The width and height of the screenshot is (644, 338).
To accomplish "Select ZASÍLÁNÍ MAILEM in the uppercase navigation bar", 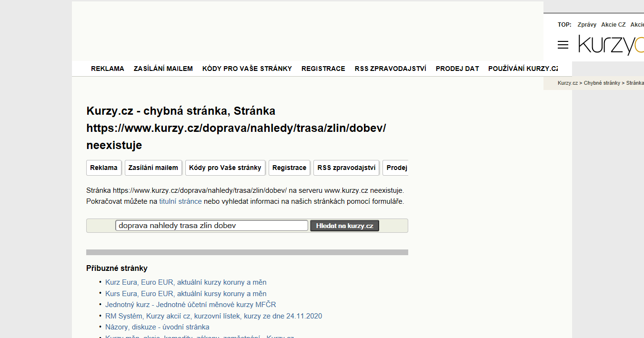I will pyautogui.click(x=163, y=69).
